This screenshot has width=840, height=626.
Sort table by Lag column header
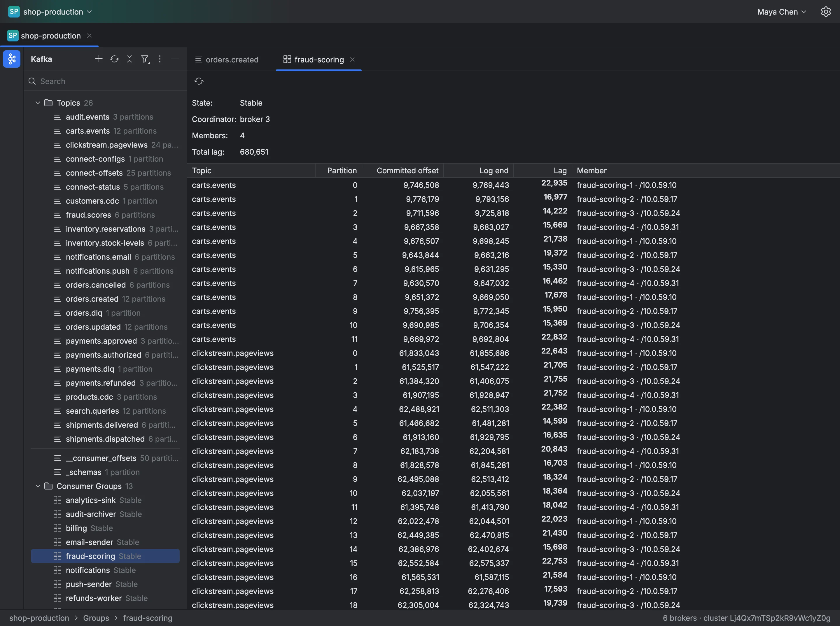tap(542, 171)
